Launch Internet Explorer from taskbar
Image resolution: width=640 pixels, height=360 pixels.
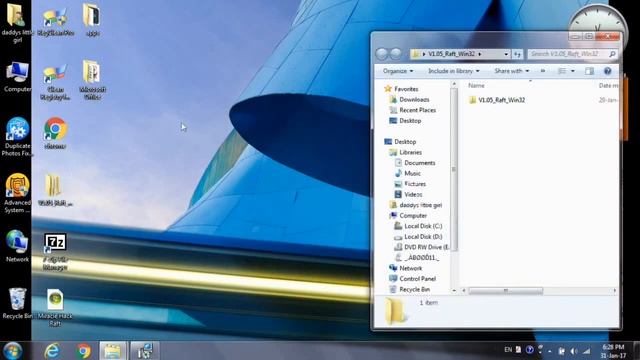[x=52, y=351]
